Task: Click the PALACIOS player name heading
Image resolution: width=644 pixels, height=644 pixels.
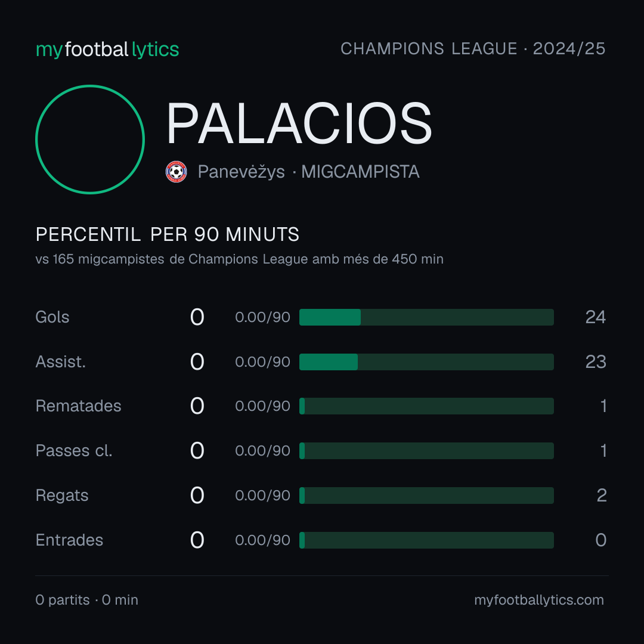Action: 299,123
